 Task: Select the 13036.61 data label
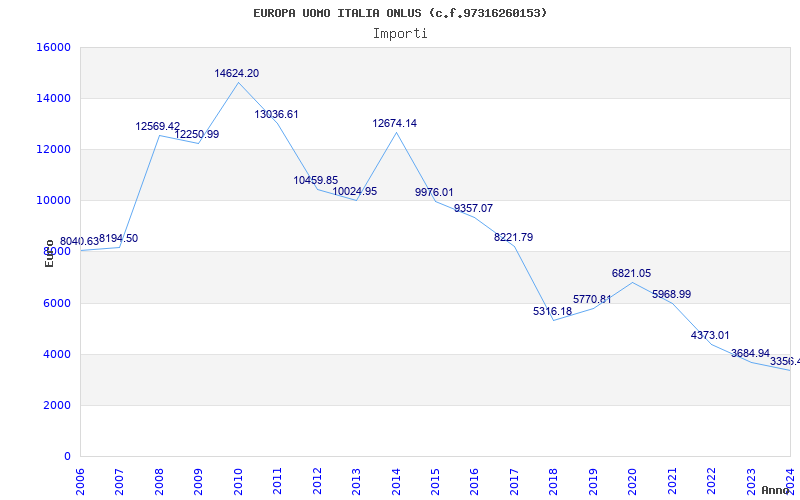[276, 114]
